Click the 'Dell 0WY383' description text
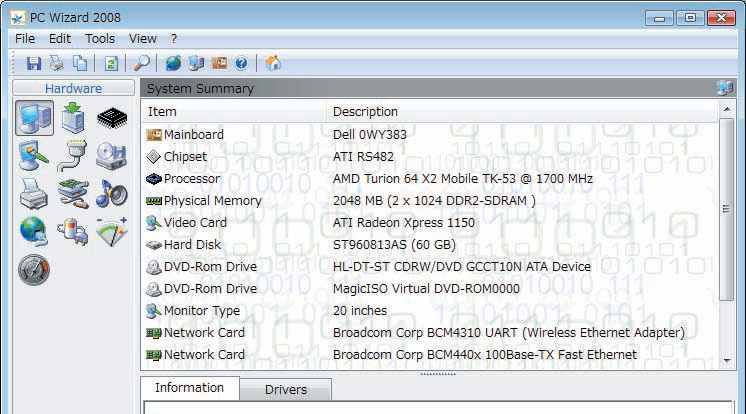The image size is (746, 414). (370, 135)
